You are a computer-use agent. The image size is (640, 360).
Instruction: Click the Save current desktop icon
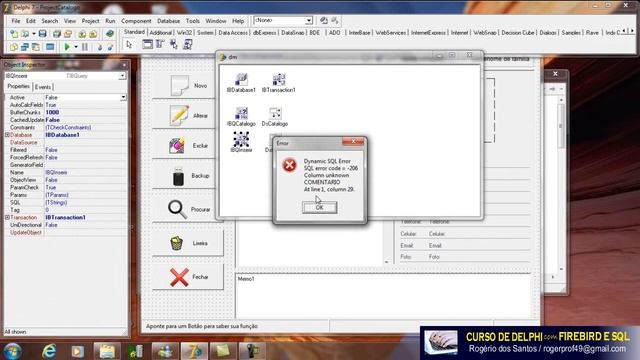click(x=324, y=20)
